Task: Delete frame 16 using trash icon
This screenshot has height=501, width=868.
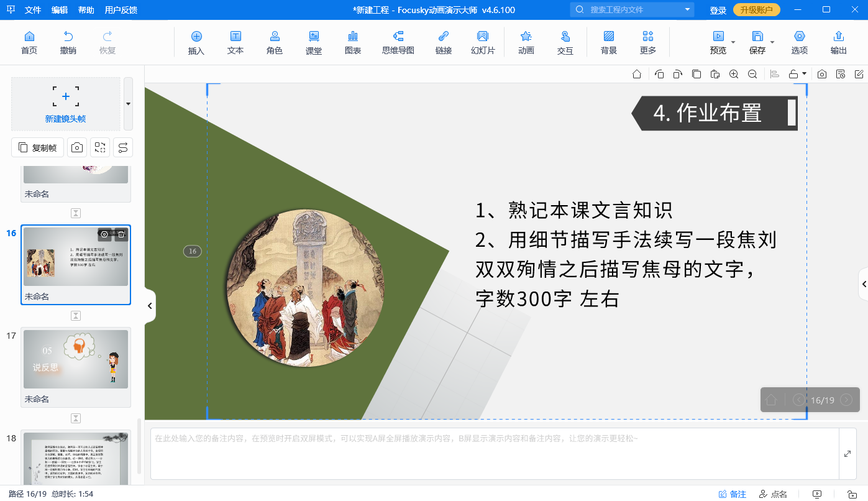Action: click(121, 234)
